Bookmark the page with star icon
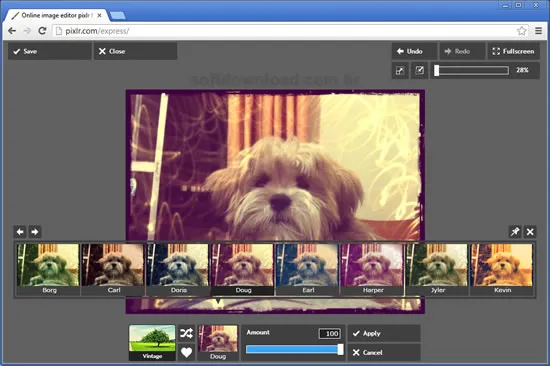 522,31
